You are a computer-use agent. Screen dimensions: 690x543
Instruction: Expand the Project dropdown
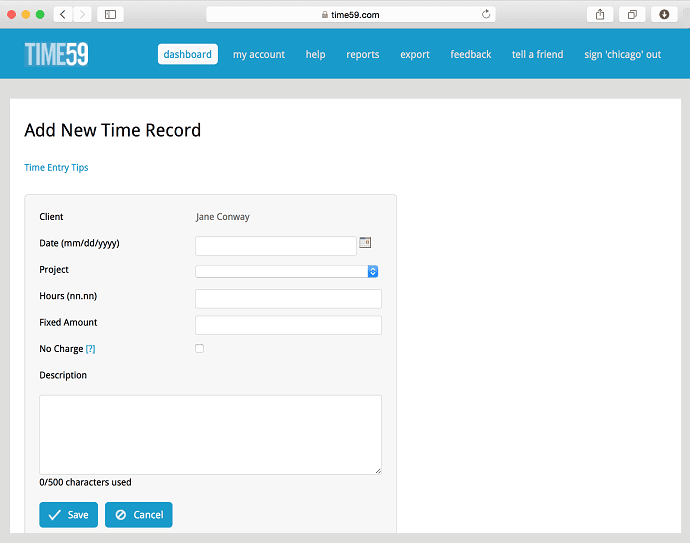pyautogui.click(x=287, y=271)
